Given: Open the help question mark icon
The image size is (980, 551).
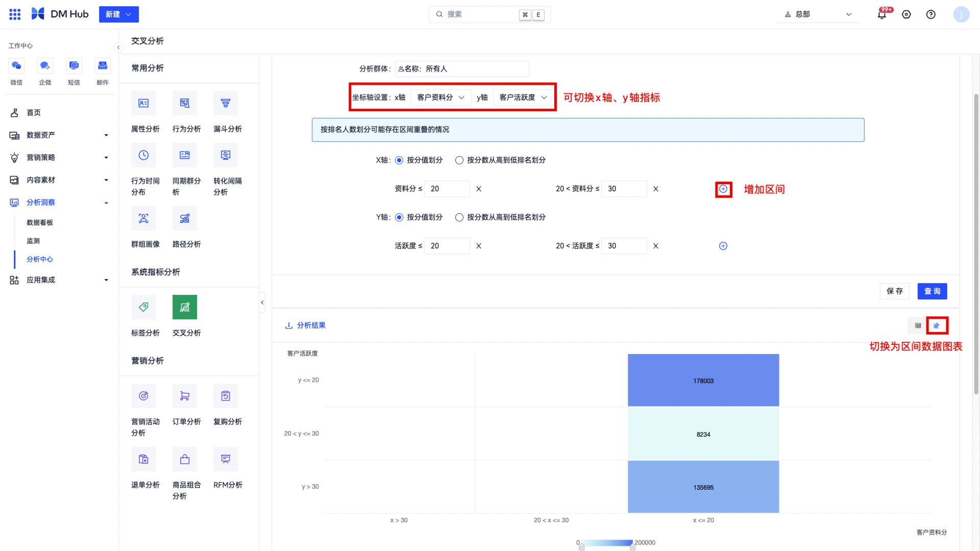Looking at the screenshot, I should pyautogui.click(x=931, y=14).
